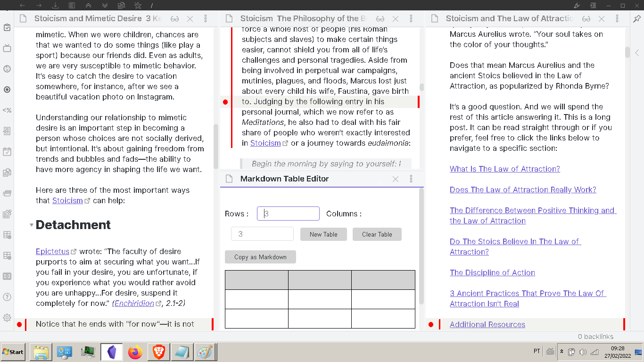The height and width of the screenshot is (362, 644).
Task: Open more options for Stoicism The Philosophy pane
Action: click(x=411, y=19)
